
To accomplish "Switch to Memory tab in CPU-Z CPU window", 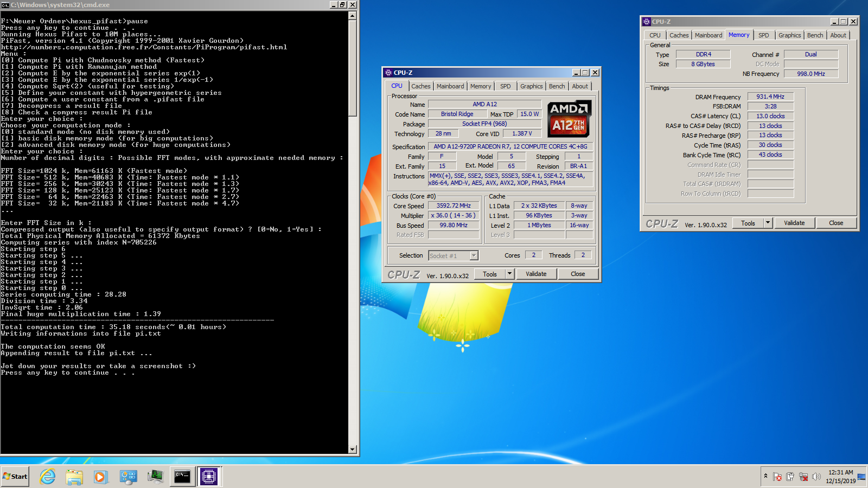I will click(481, 86).
